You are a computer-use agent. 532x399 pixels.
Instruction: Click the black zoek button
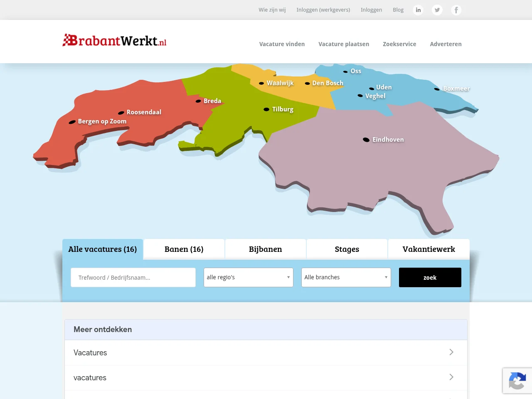click(430, 277)
